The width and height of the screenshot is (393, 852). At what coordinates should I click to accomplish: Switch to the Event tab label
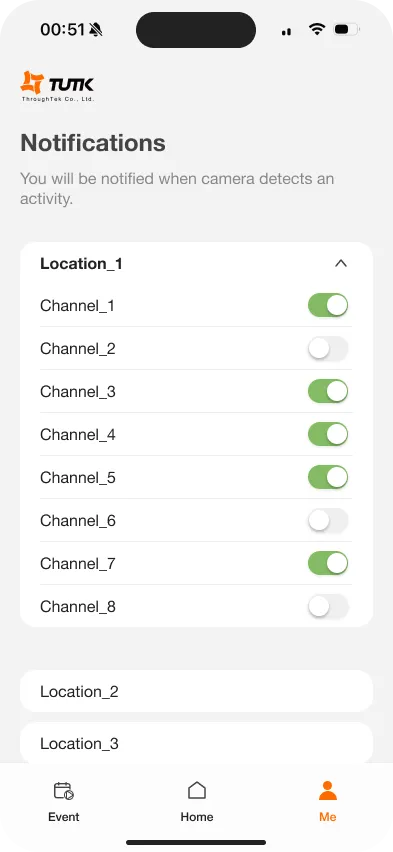pos(64,817)
